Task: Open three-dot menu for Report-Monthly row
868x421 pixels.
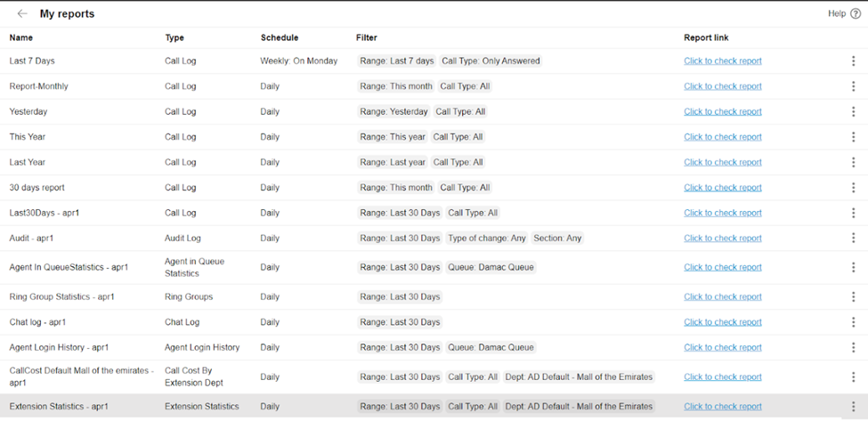Action: [x=853, y=86]
